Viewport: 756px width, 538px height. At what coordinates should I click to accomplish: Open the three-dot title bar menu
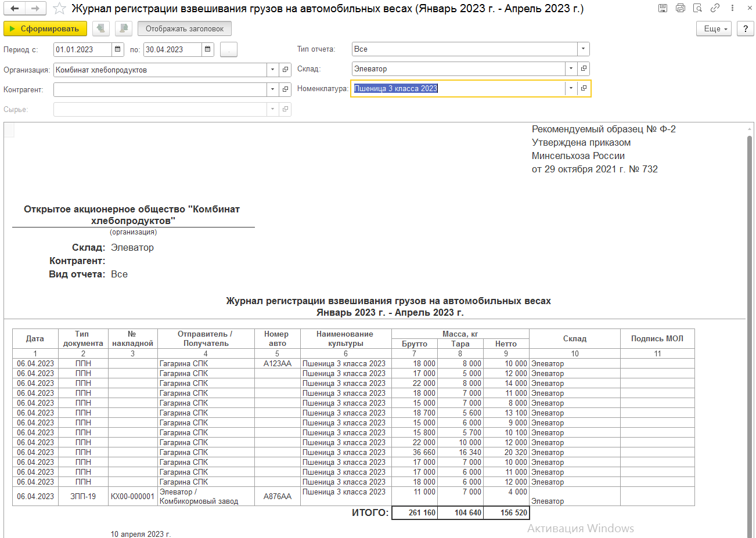[733, 8]
